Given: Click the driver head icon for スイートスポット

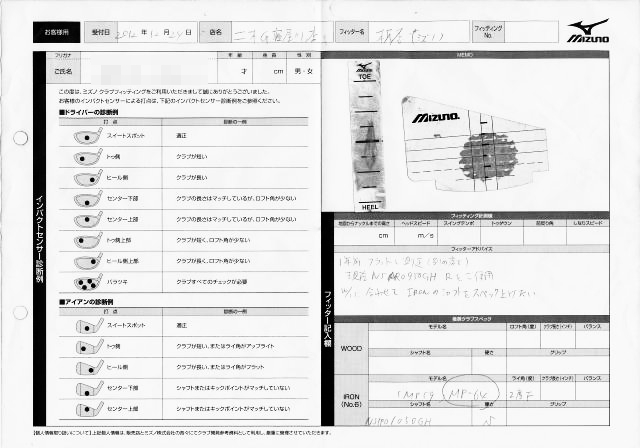Looking at the screenshot, I should tap(88, 136).
